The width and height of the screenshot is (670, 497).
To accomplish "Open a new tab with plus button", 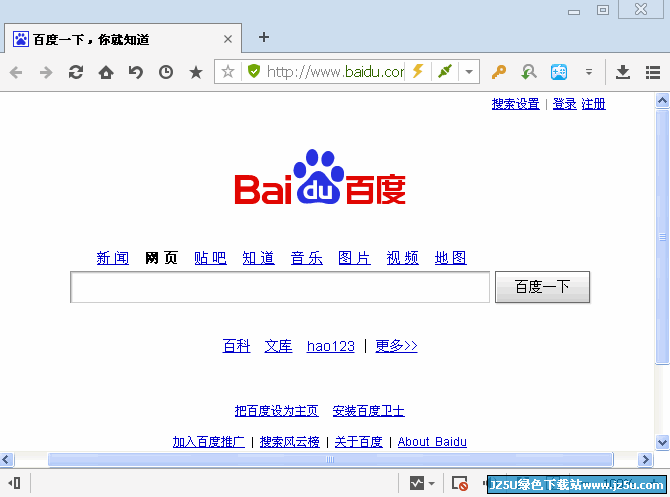I will coord(264,37).
